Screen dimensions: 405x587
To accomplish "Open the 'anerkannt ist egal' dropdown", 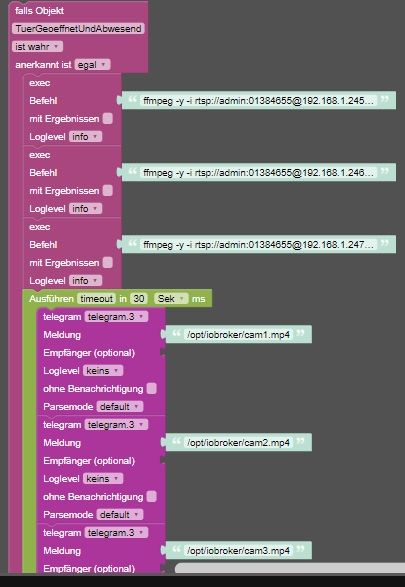I will 92,65.
